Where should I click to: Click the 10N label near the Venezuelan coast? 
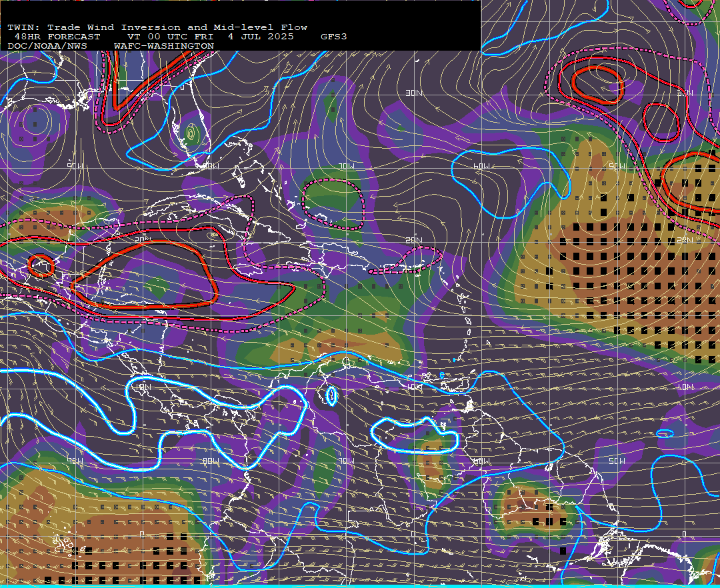pyautogui.click(x=414, y=387)
